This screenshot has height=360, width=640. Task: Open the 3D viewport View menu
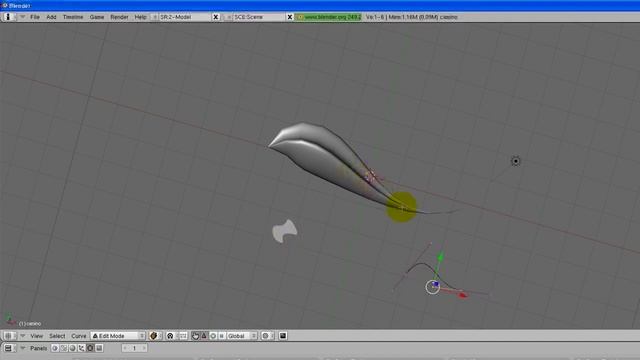tap(36, 336)
